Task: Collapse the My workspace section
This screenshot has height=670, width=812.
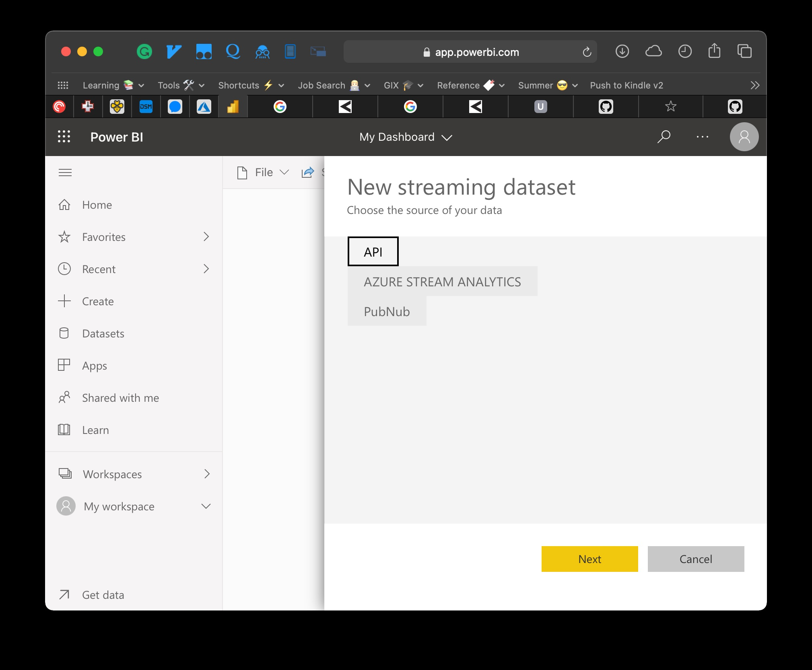Action: click(206, 506)
